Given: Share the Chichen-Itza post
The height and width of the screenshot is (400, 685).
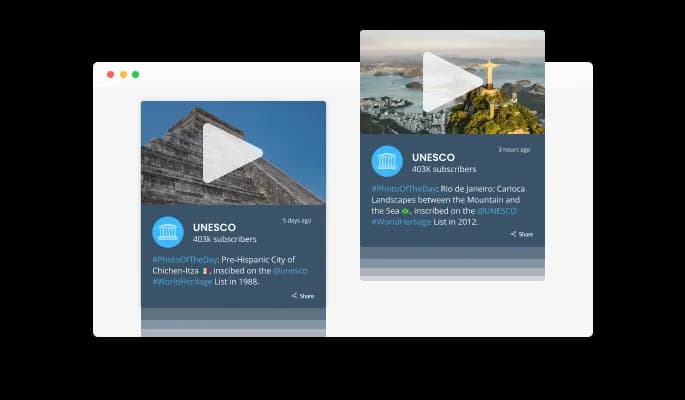Looking at the screenshot, I should (303, 296).
